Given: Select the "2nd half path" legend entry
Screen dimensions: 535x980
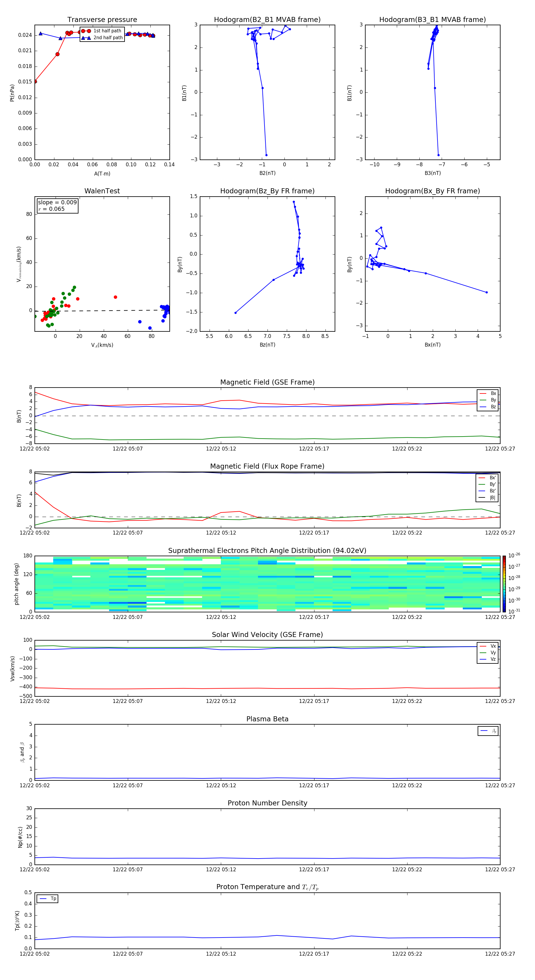Looking at the screenshot, I should click(x=102, y=38).
